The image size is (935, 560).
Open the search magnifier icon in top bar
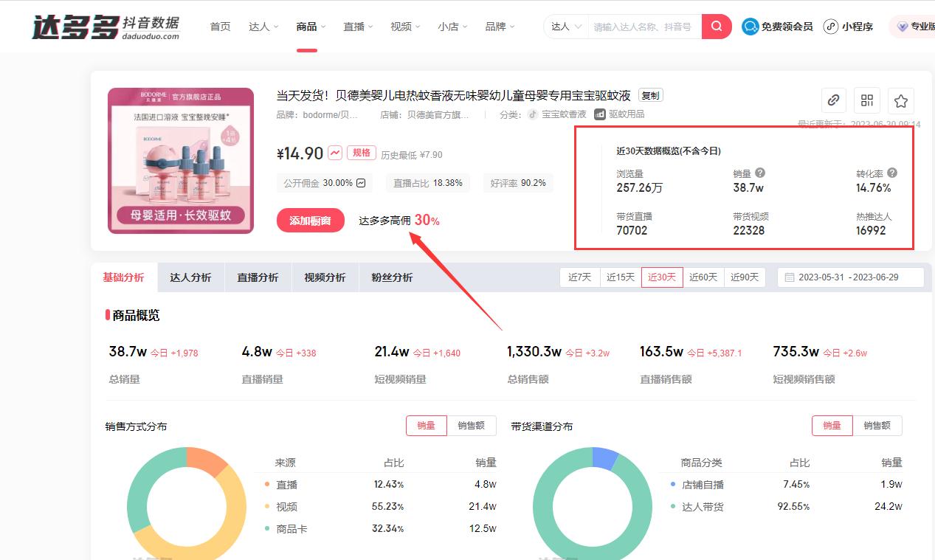714,26
